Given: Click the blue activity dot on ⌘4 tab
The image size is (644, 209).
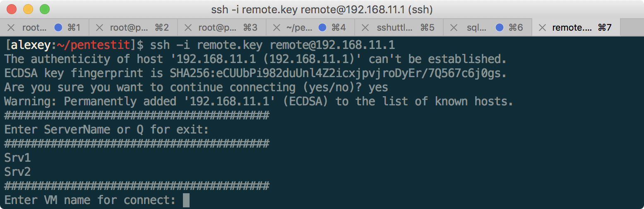Looking at the screenshot, I should click(322, 28).
